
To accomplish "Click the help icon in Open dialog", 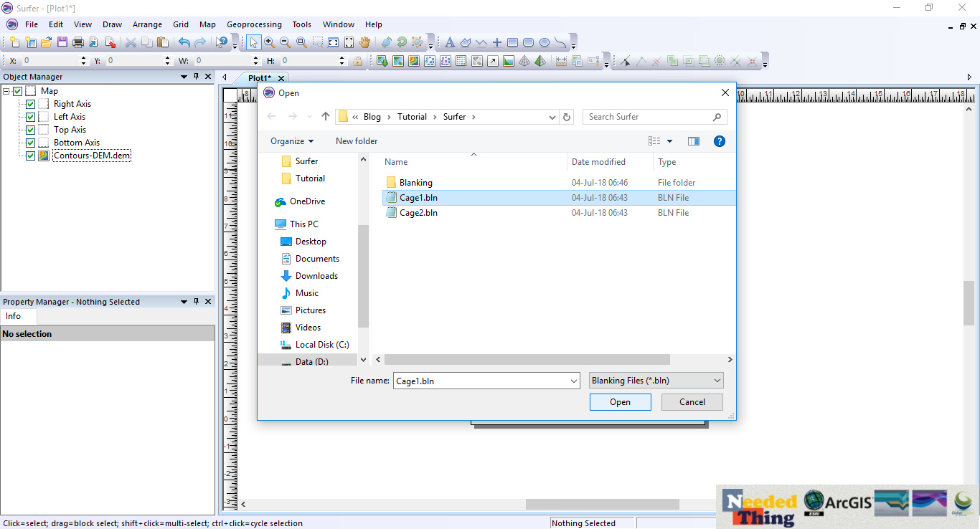I will pyautogui.click(x=720, y=141).
